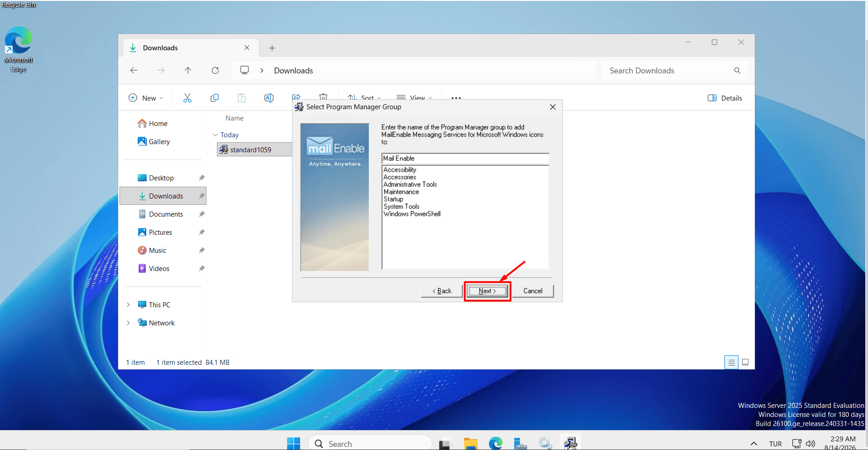Viewport: 868px width, 450px height.
Task: Click the pin icon beside Documents
Action: click(201, 214)
